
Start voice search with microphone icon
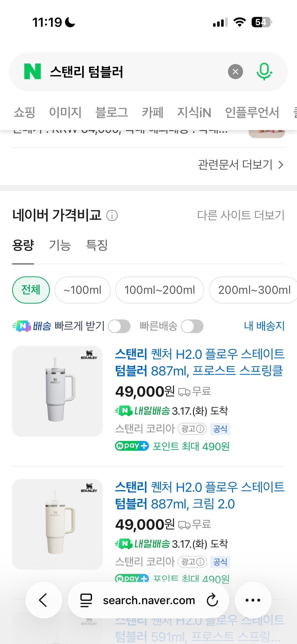pyautogui.click(x=264, y=72)
